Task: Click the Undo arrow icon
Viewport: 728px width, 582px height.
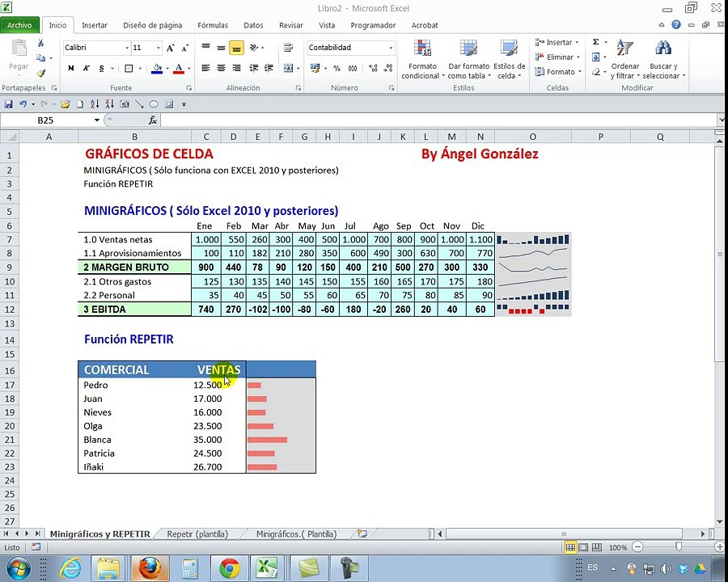Action: pyautogui.click(x=23, y=104)
